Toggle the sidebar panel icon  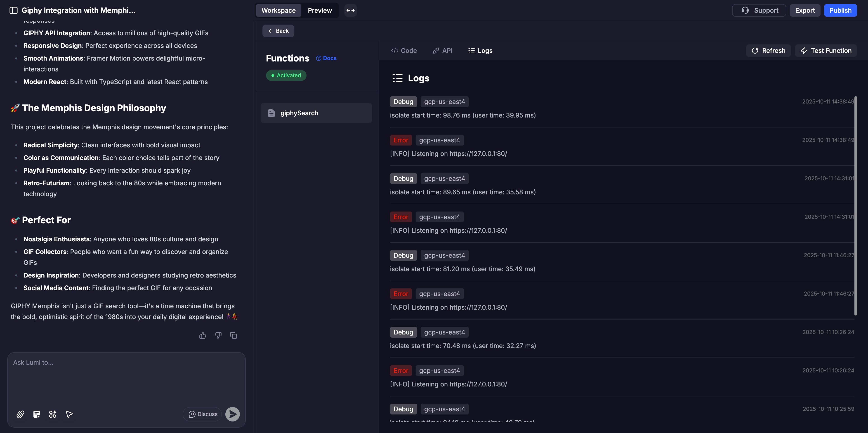tap(14, 10)
